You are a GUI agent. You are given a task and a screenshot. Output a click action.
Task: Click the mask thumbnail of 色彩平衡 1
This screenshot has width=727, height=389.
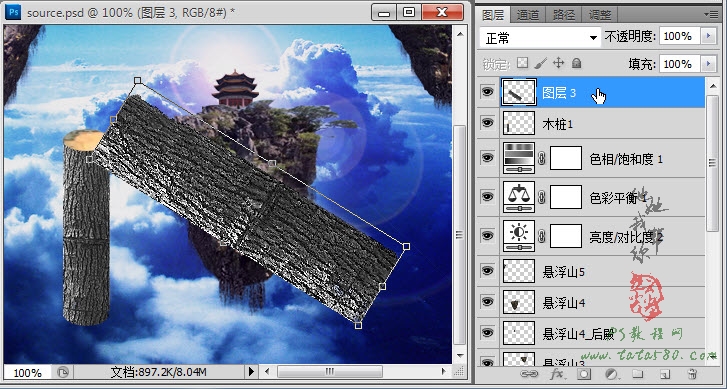(566, 198)
